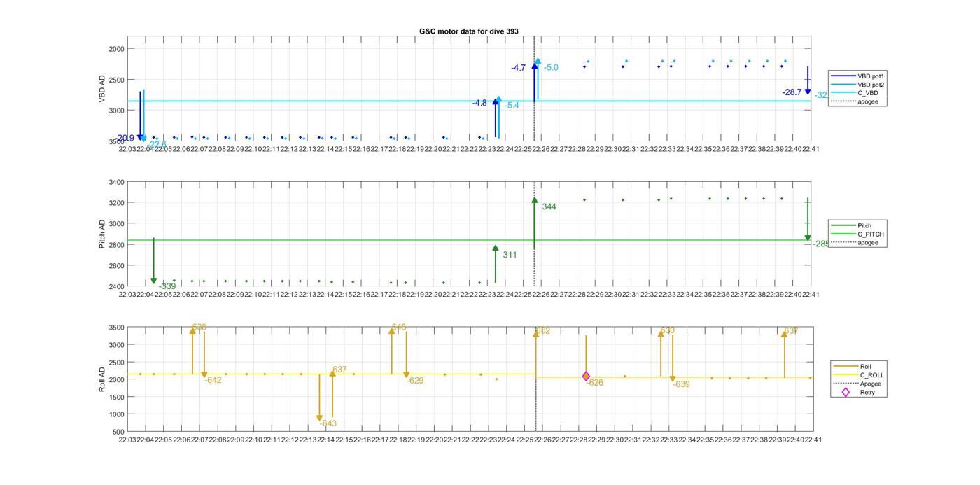Click the -642 roll move label
The image size is (980, 485).
pyautogui.click(x=213, y=380)
